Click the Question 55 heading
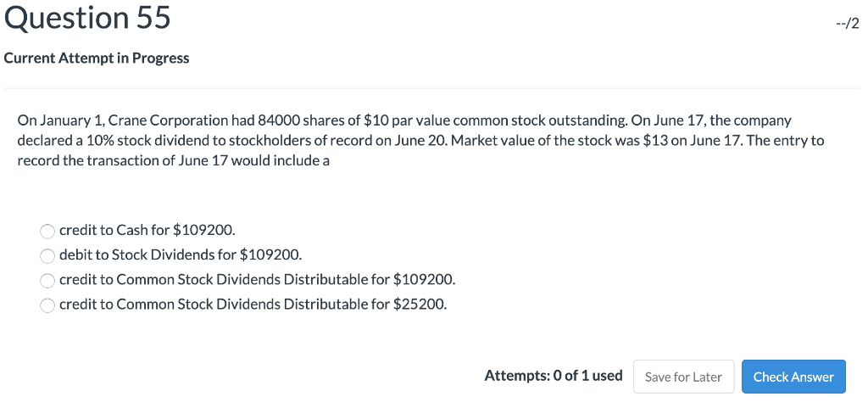This screenshot has height=408, width=868. 86,18
